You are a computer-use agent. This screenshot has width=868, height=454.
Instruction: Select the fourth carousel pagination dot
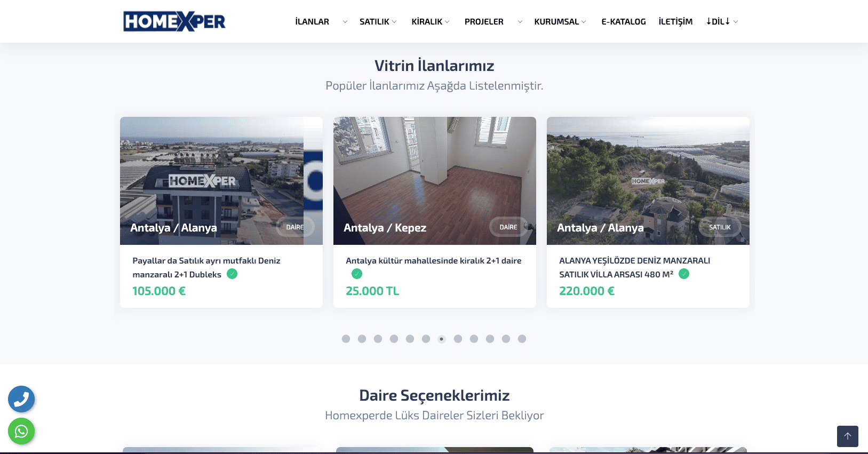pyautogui.click(x=394, y=339)
